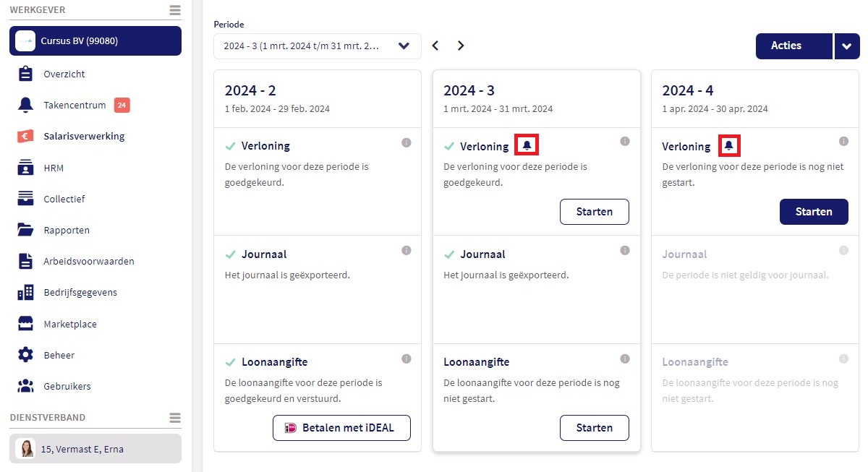Screen dimensions: 868x472
Task: Open the Gebruikers users icon
Action: 24,386
